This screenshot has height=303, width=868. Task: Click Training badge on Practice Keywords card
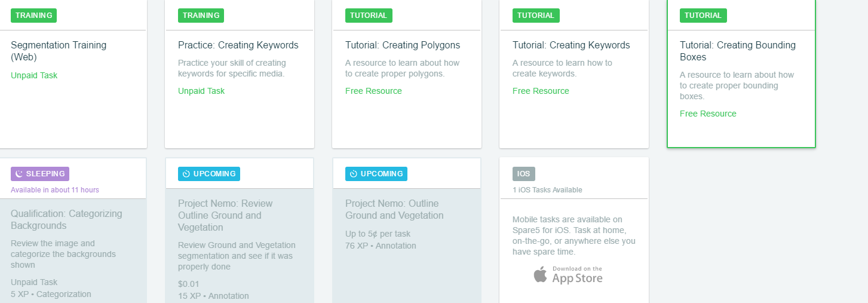pos(201,16)
